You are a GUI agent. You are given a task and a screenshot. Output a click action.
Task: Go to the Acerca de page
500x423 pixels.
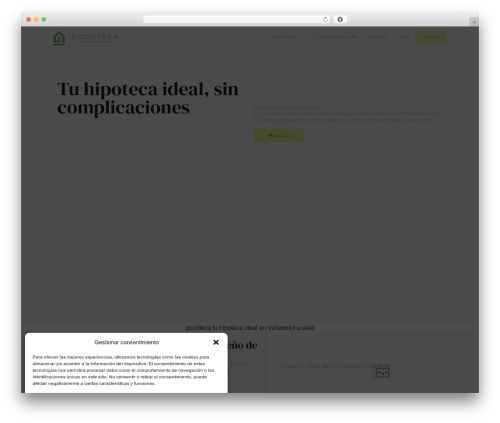click(x=377, y=37)
